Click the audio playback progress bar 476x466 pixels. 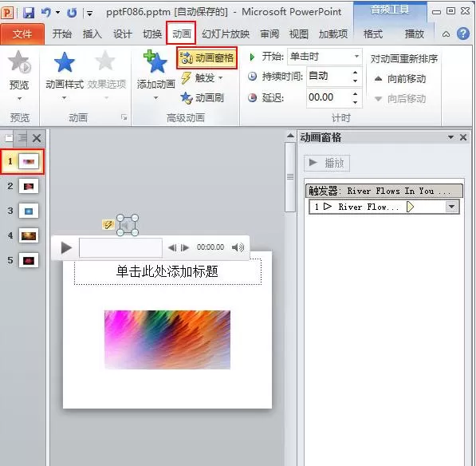coord(120,248)
